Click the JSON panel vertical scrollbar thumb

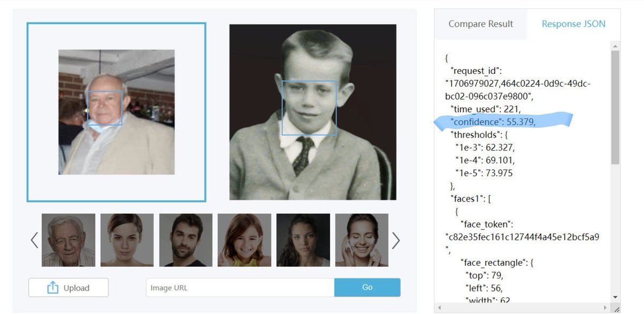click(x=615, y=107)
